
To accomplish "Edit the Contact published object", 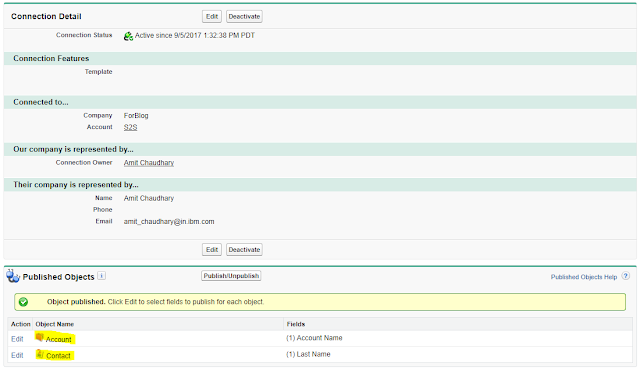I will [17, 355].
